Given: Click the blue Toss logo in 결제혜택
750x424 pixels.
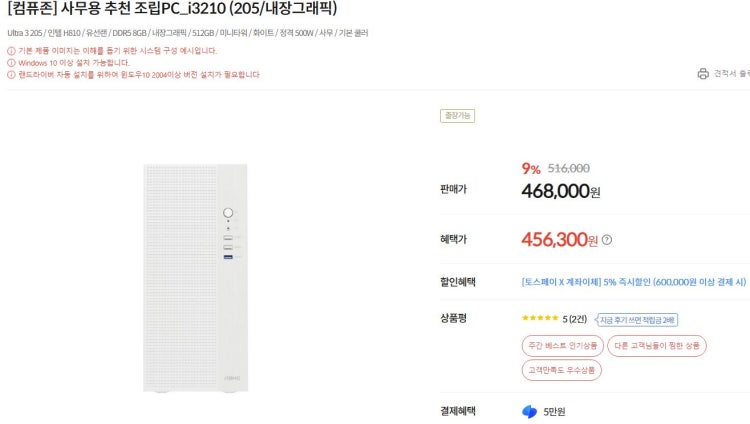Looking at the screenshot, I should 529,412.
